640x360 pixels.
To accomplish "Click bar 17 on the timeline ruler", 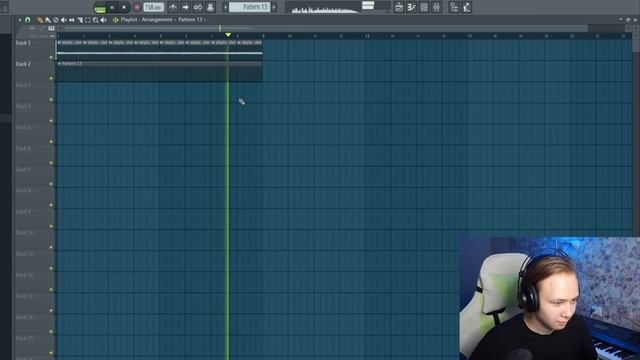I will point(469,36).
